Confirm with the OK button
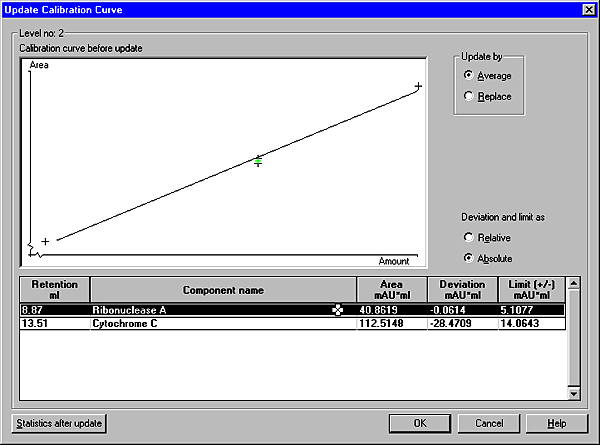 pos(420,423)
